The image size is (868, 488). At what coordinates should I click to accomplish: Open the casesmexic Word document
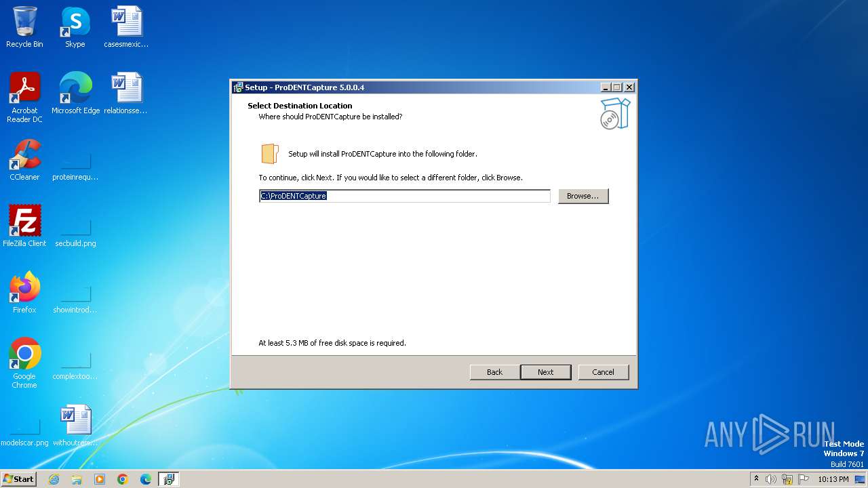point(126,27)
